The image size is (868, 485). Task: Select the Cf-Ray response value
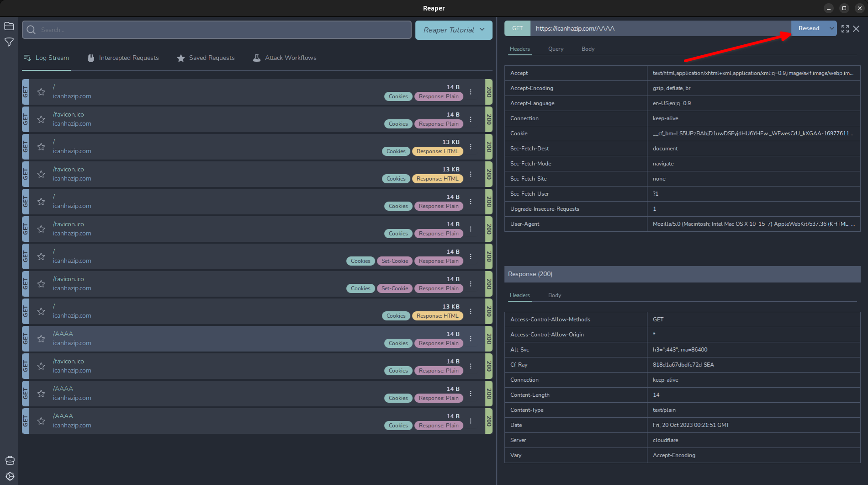pyautogui.click(x=683, y=365)
